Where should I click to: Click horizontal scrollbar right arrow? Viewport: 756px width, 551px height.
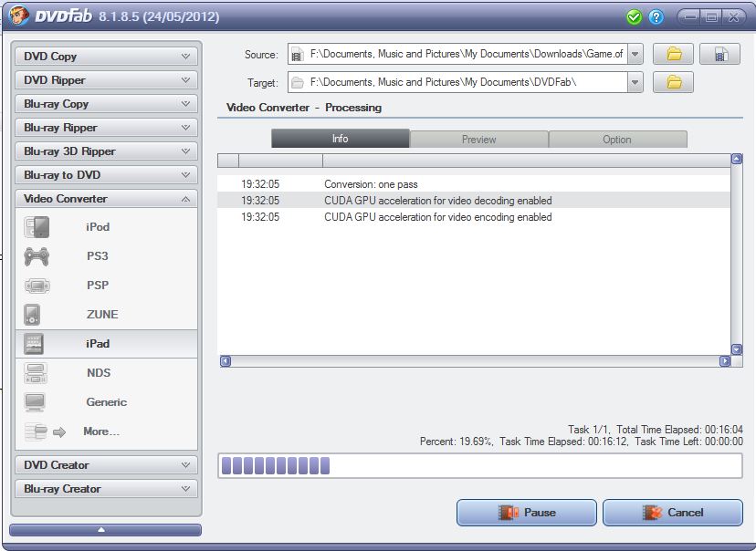click(x=725, y=360)
